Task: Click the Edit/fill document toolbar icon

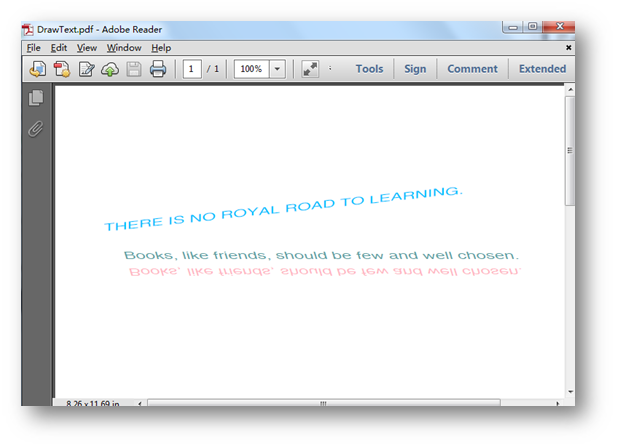Action: (86, 69)
